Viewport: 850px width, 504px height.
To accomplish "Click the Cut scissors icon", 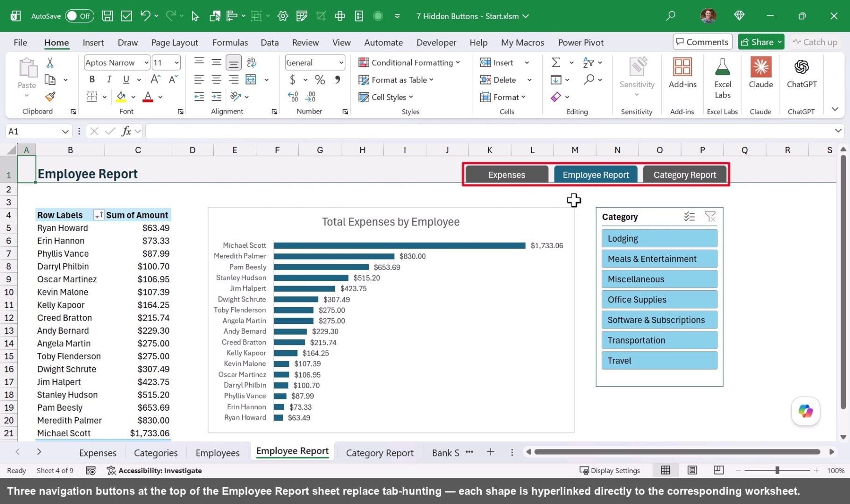I will click(x=50, y=63).
